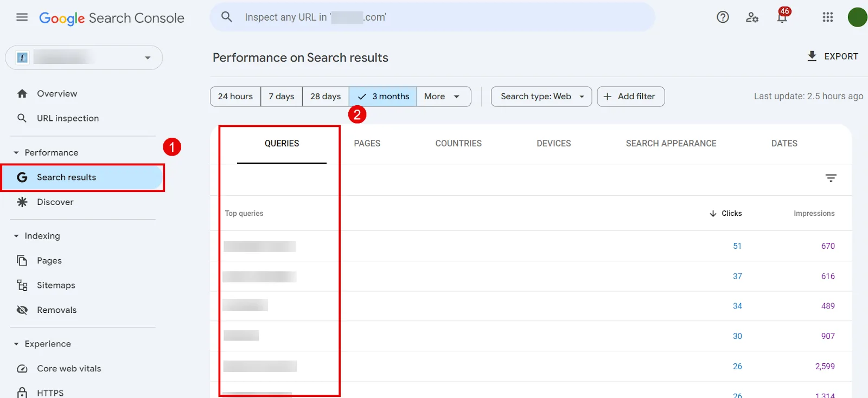Click the Google G Search results icon
The width and height of the screenshot is (868, 398).
(22, 177)
